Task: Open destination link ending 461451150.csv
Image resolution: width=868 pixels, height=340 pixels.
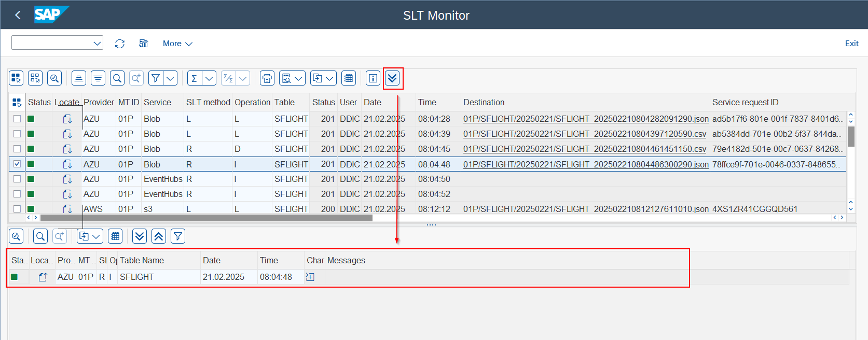Action: click(585, 149)
